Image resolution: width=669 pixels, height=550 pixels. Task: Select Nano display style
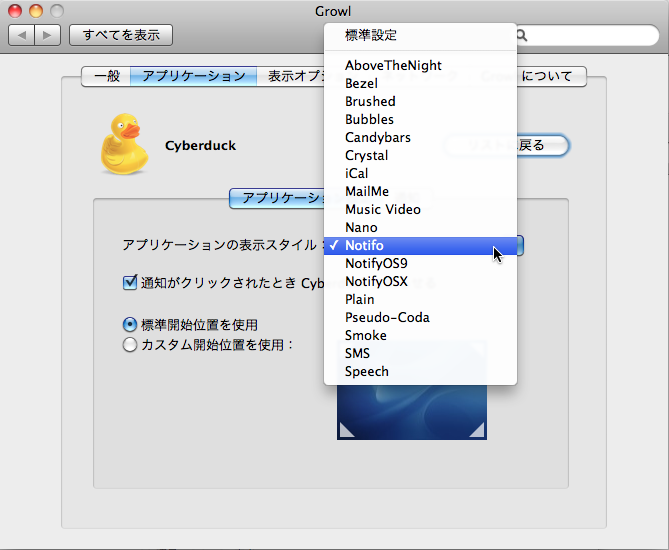pos(420,227)
